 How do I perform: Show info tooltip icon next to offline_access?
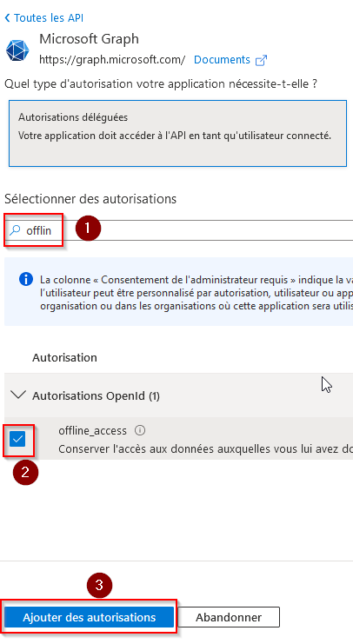(x=140, y=430)
